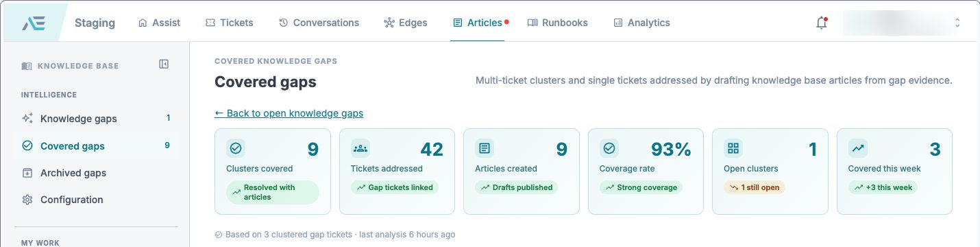The image size is (980, 247).
Task: Click the Open clusters grid icon
Action: 733,148
